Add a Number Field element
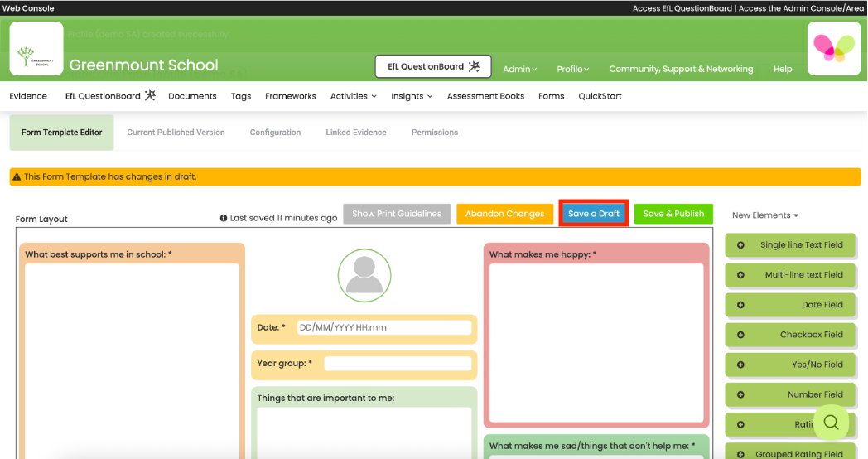Viewport: 868px width, 459px height. click(790, 394)
